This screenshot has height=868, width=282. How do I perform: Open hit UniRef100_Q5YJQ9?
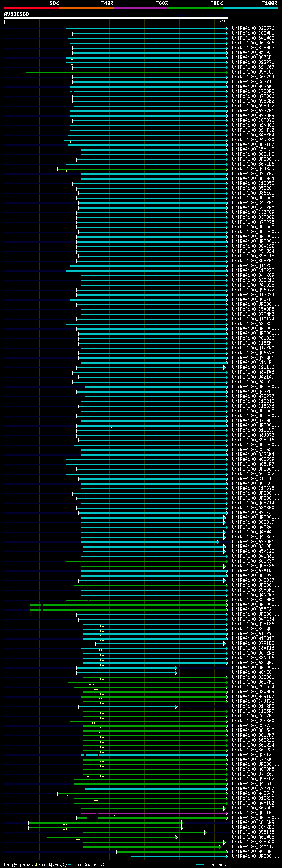pos(253,72)
